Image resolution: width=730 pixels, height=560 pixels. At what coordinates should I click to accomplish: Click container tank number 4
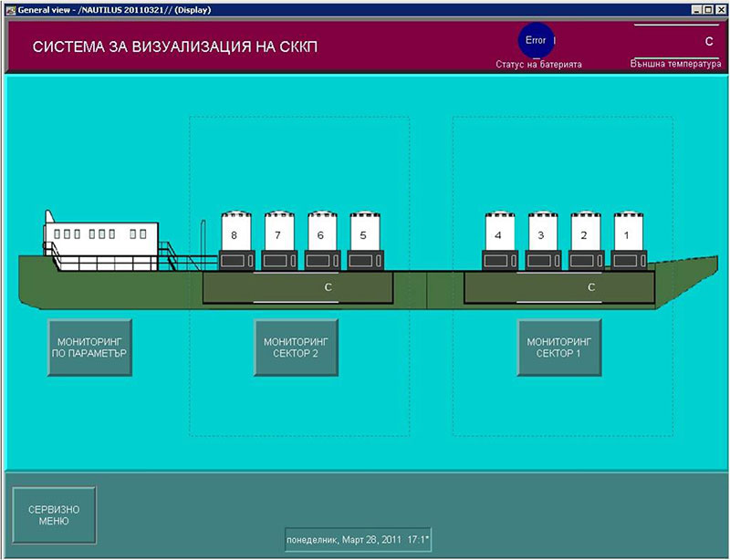pos(497,234)
